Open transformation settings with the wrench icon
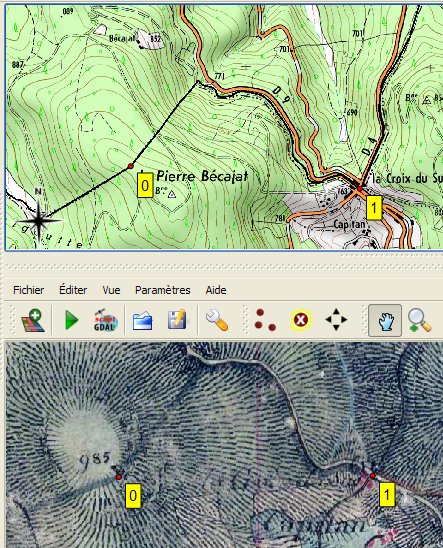This screenshot has width=443, height=548. [x=217, y=320]
